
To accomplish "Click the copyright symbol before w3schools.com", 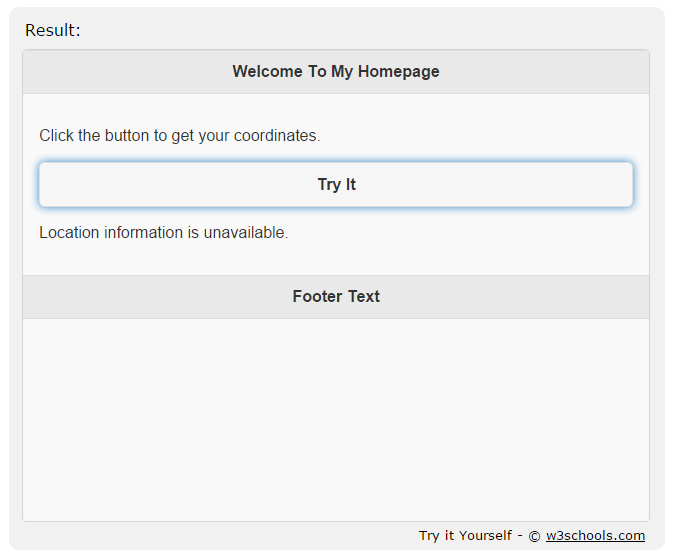I will pyautogui.click(x=534, y=536).
